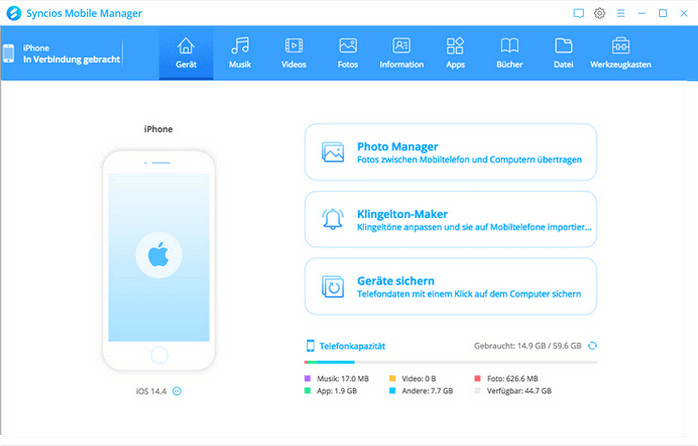
Task: Open the Bücher tab
Action: (509, 53)
